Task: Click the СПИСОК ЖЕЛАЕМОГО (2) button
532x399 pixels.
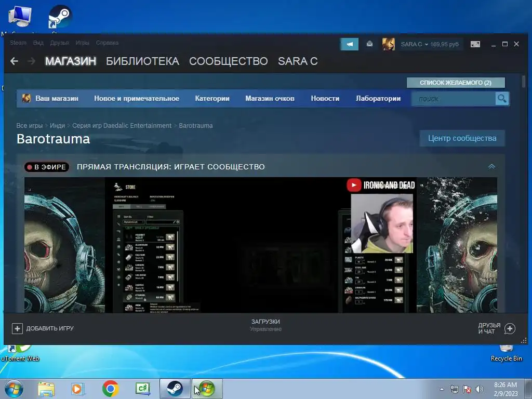Action: tap(456, 83)
